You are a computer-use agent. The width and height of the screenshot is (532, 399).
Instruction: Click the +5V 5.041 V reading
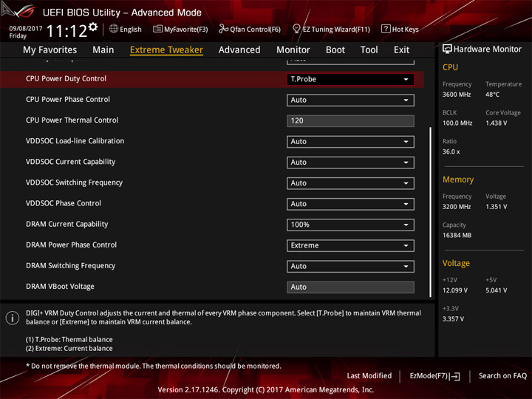496,290
